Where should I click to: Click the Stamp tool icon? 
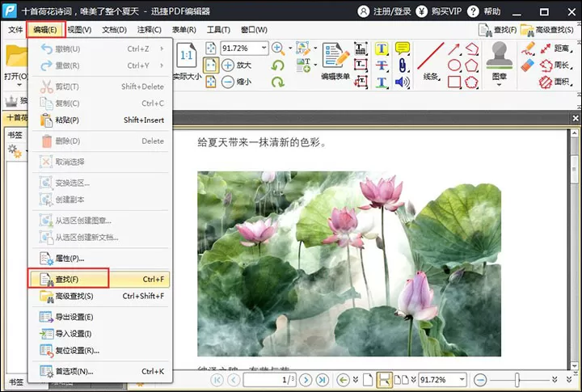(500, 55)
